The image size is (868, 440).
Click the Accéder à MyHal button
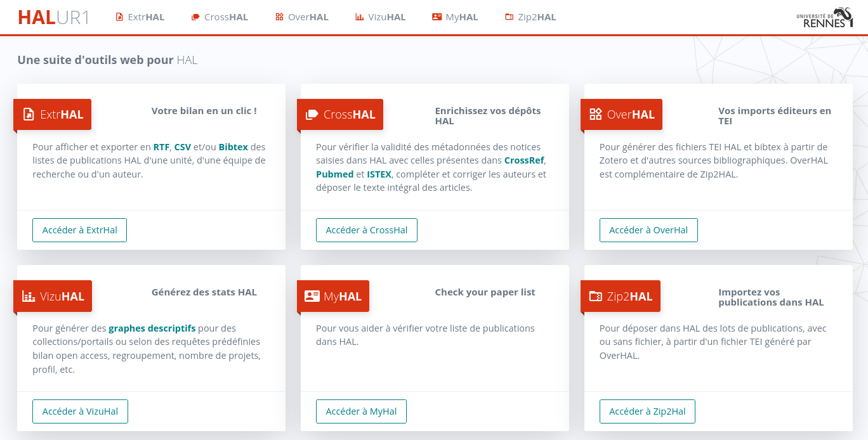tap(361, 411)
